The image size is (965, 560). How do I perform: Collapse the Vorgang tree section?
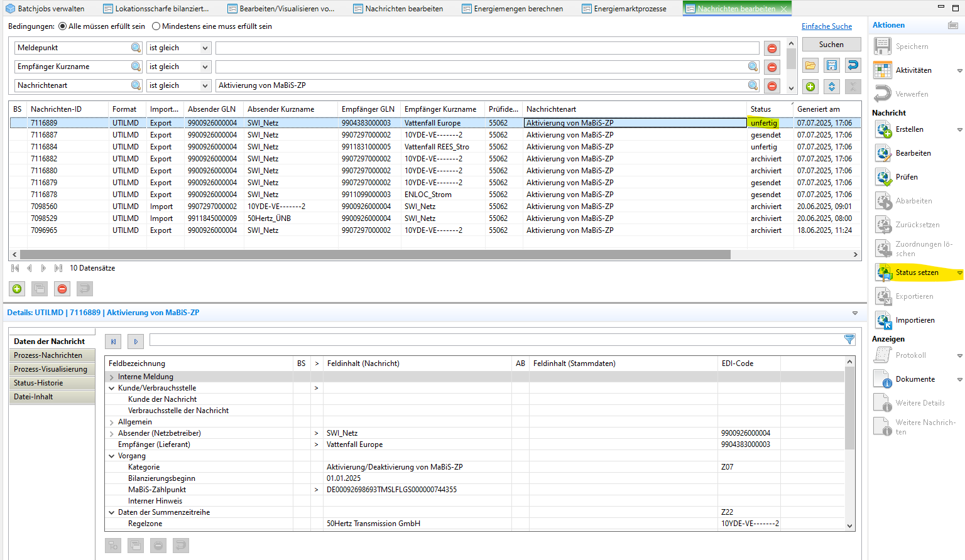pyautogui.click(x=112, y=456)
